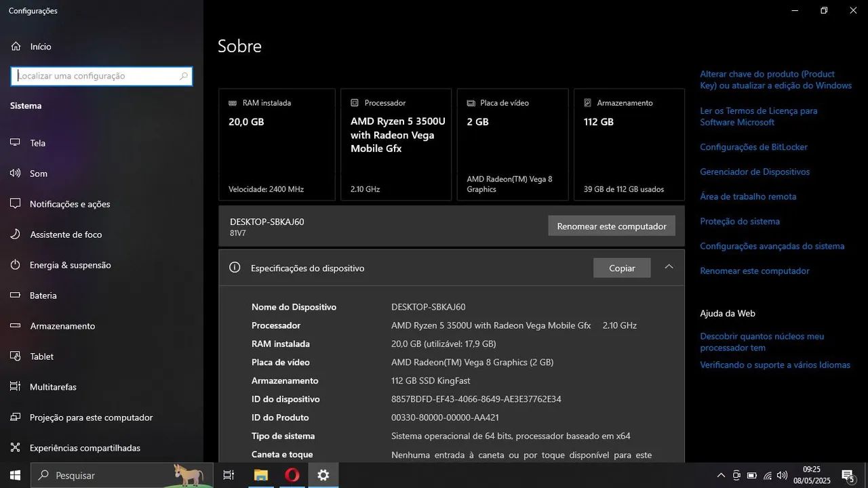
Task: Open File Explorer from taskbar
Action: [260, 475]
